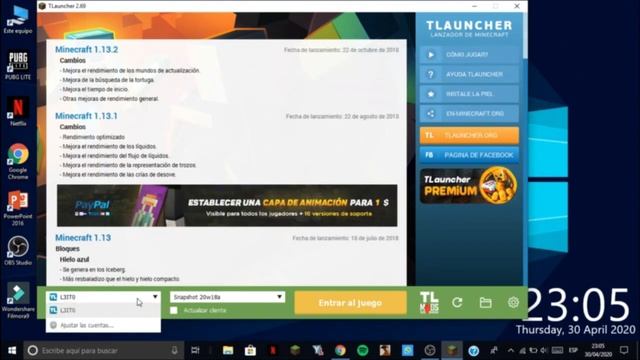The width and height of the screenshot is (640, 360).
Task: Open 'Pagina de Facebook' button
Action: point(469,155)
